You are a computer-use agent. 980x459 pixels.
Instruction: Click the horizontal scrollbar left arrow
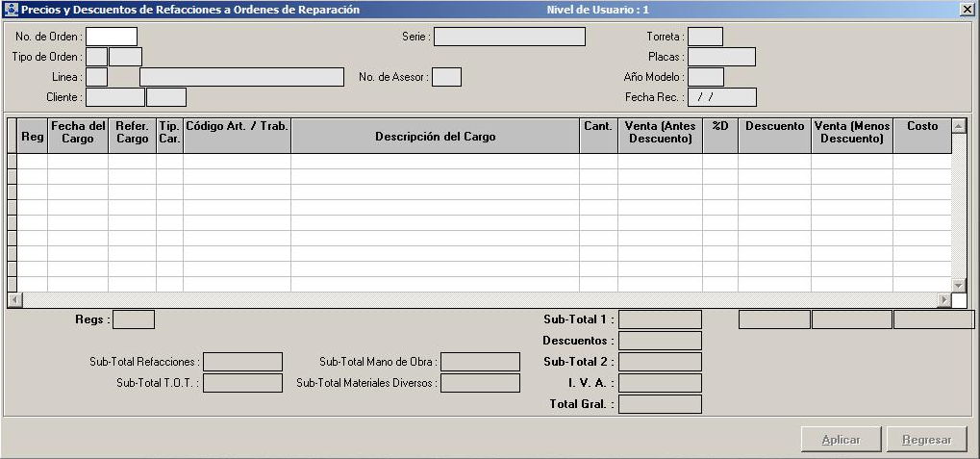coord(13,300)
